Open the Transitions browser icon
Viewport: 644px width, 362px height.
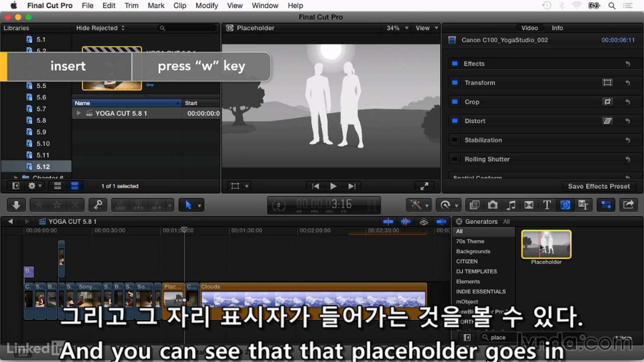coord(529,205)
